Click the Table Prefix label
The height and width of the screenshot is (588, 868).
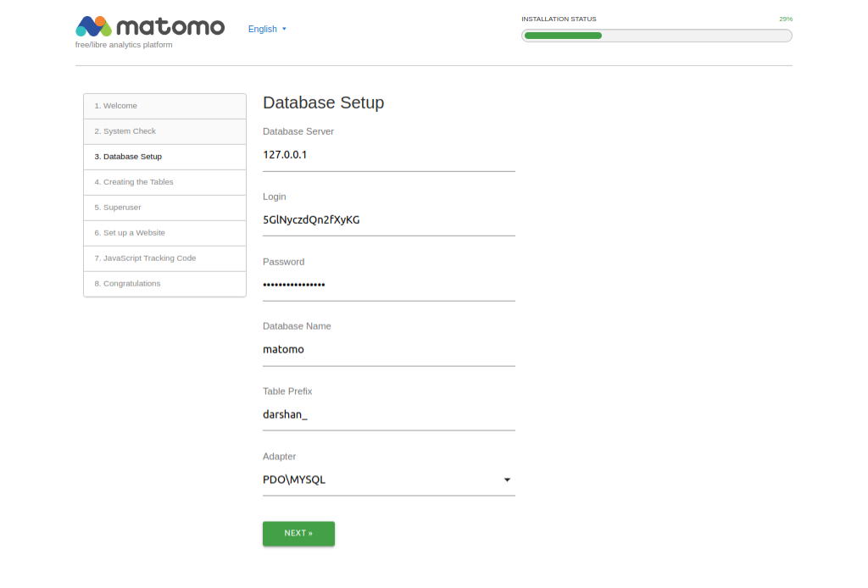coord(287,391)
